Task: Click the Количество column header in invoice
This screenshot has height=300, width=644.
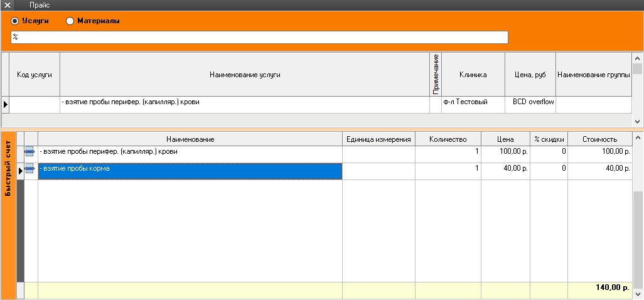Action: pyautogui.click(x=448, y=139)
